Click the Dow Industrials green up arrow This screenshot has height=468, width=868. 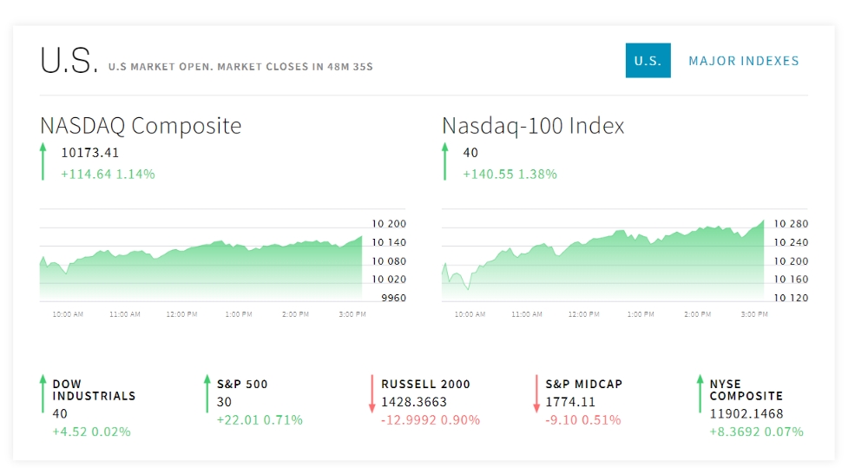pos(43,393)
